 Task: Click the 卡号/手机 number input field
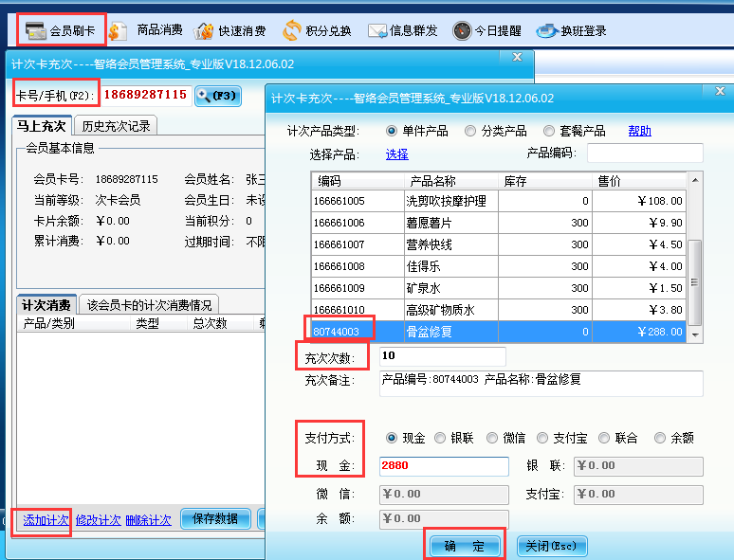147,96
